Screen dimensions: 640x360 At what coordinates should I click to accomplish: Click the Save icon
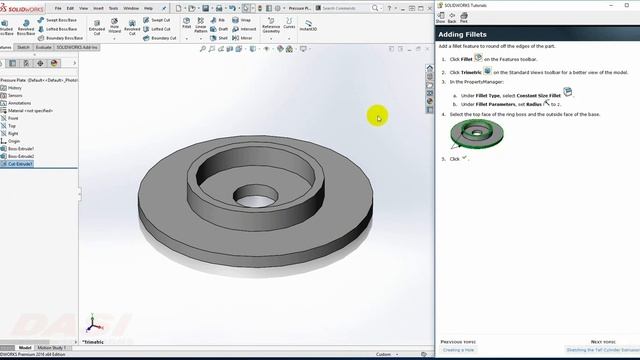[x=206, y=8]
